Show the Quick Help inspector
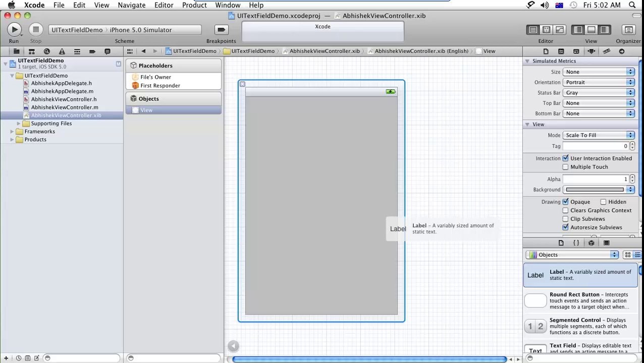 (561, 51)
